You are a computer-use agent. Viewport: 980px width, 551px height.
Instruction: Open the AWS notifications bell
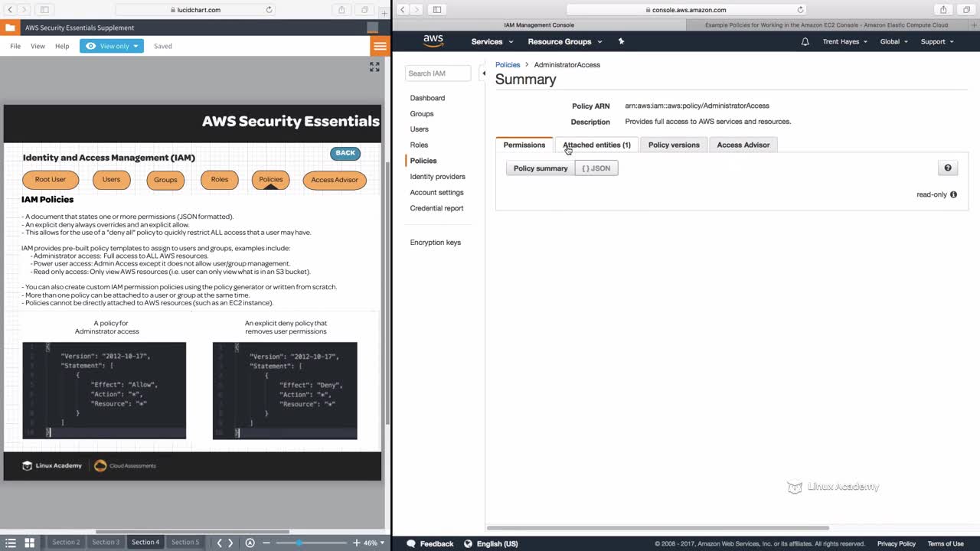click(x=805, y=41)
